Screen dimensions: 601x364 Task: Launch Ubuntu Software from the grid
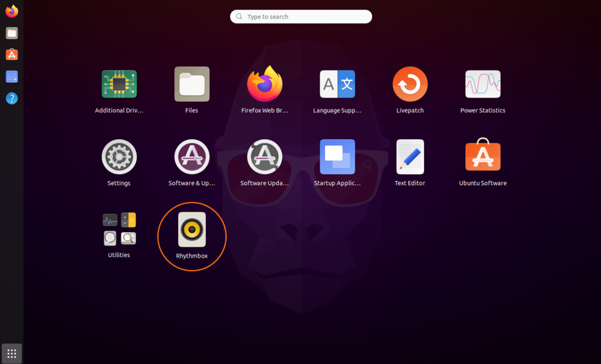[x=483, y=154]
